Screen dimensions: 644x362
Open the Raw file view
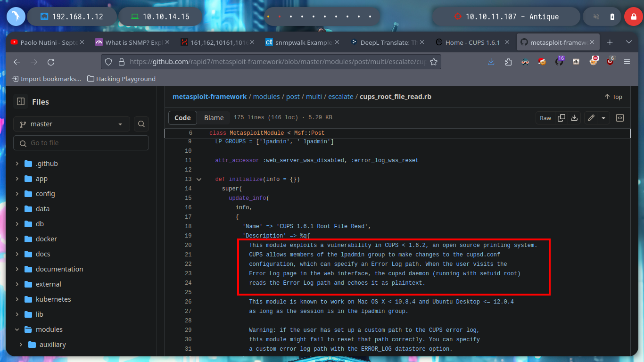point(545,118)
